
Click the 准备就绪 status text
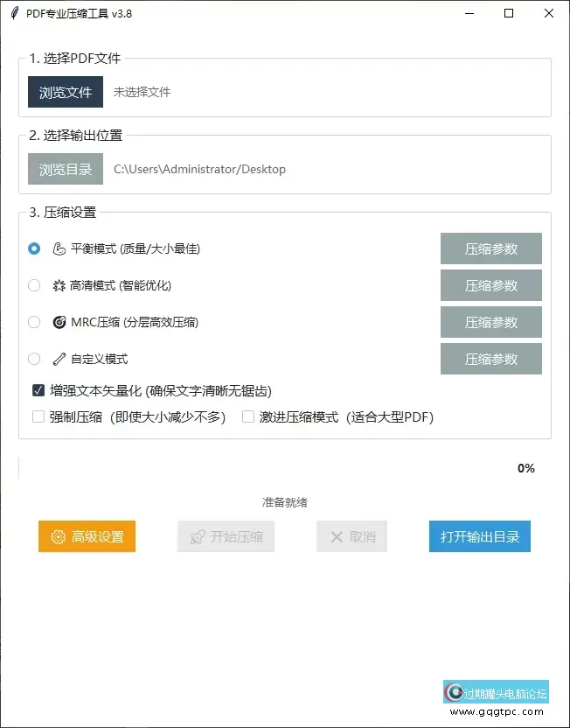pyautogui.click(x=285, y=502)
